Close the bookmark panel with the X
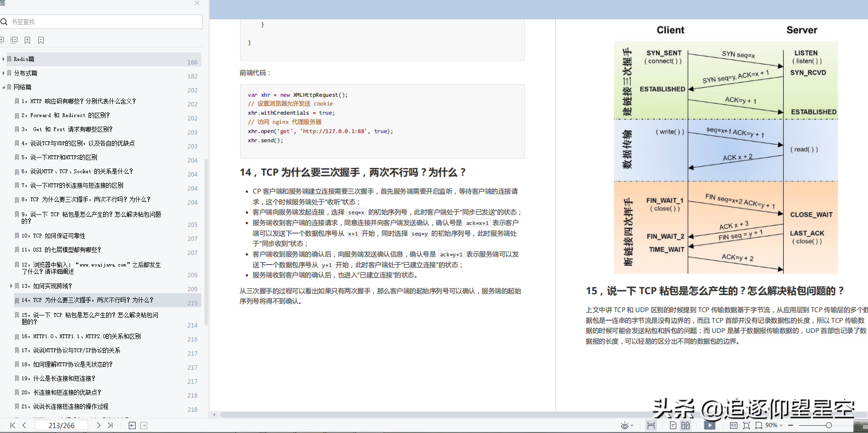The height and width of the screenshot is (433, 868). (x=197, y=3)
